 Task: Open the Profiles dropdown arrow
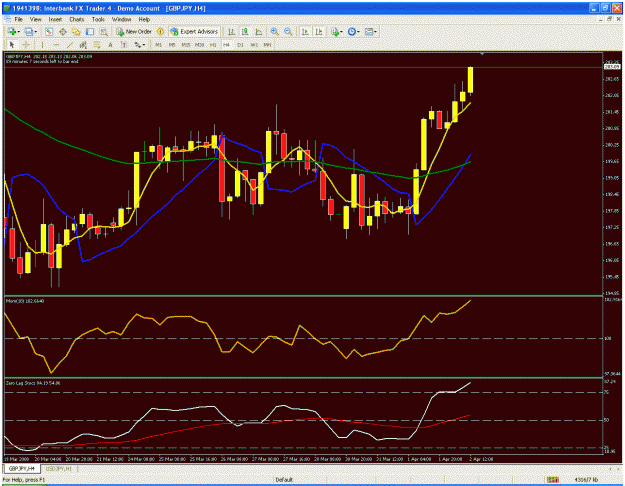tap(36, 32)
